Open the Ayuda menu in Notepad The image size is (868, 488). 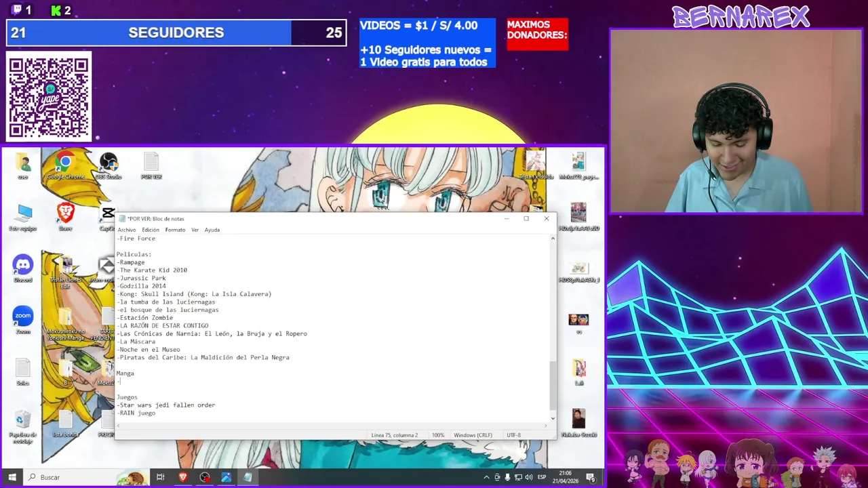[x=212, y=230]
